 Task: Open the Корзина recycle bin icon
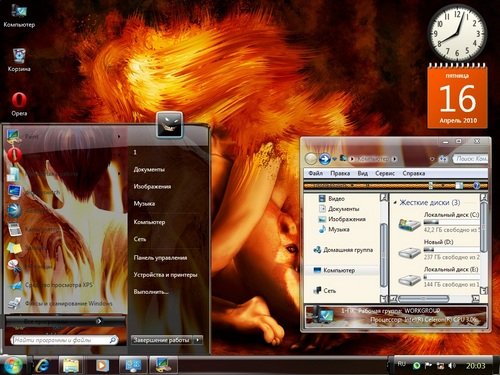click(19, 60)
